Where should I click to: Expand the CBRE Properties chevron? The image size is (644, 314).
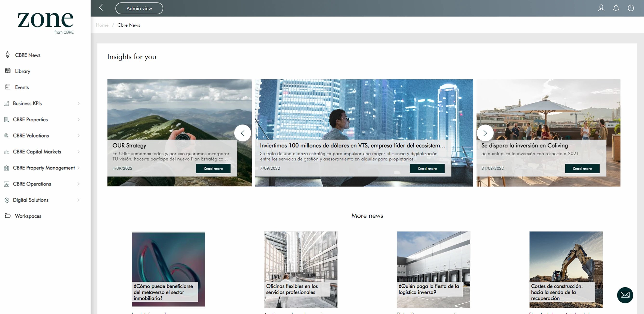click(79, 119)
